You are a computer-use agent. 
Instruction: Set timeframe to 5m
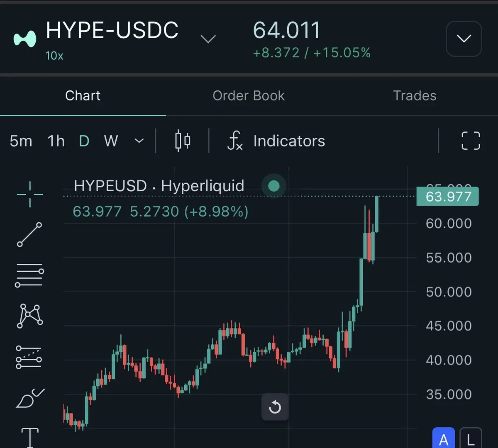pyautogui.click(x=21, y=141)
